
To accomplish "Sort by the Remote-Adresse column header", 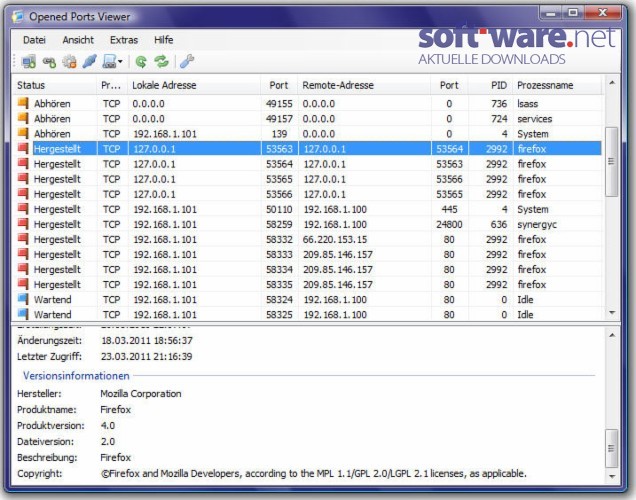I will (364, 85).
